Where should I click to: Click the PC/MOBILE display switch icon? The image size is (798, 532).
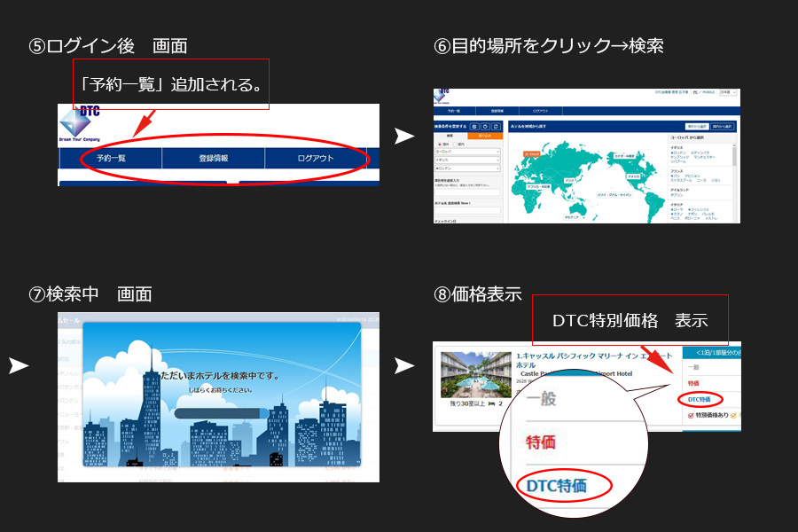pyautogui.click(x=702, y=90)
